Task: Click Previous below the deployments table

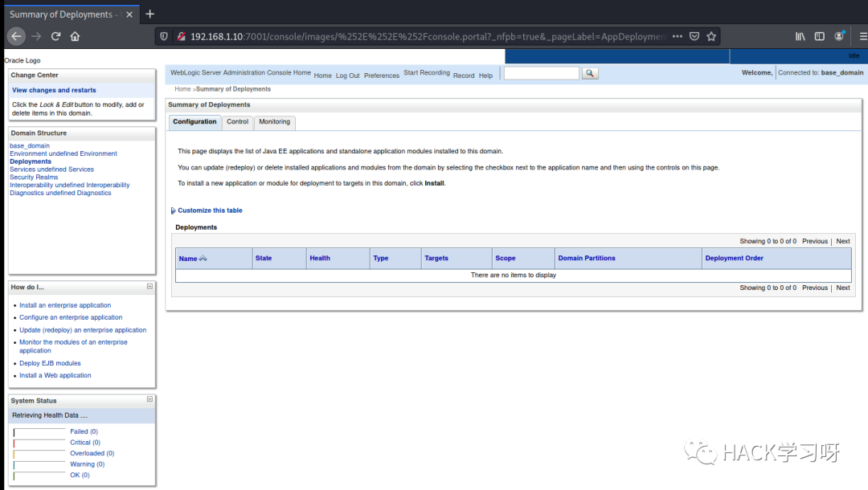Action: click(x=815, y=288)
